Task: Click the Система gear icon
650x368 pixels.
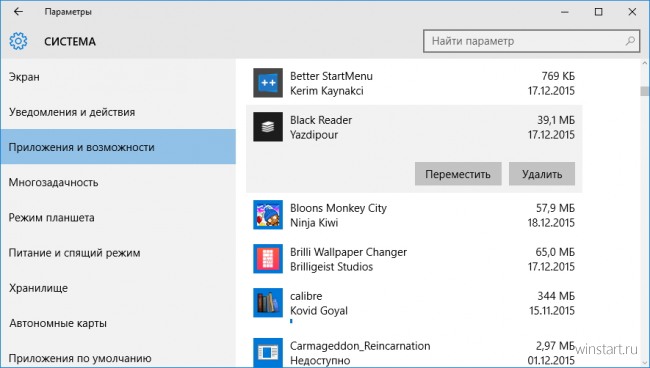Action: click(18, 41)
